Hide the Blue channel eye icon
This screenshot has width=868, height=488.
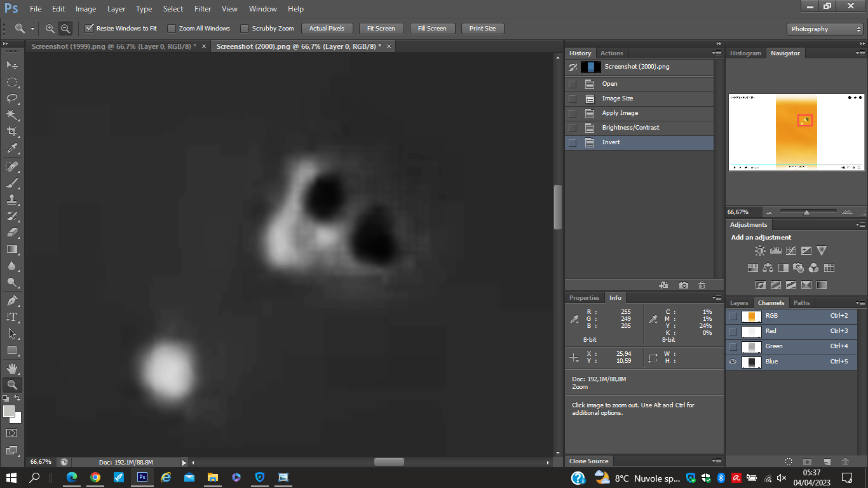coord(733,362)
